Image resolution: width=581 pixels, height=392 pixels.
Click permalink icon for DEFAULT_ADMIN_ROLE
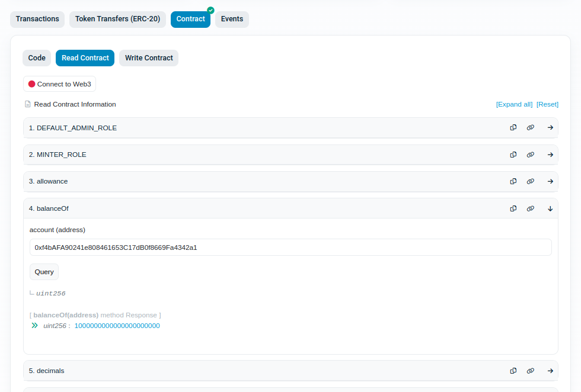coord(531,127)
